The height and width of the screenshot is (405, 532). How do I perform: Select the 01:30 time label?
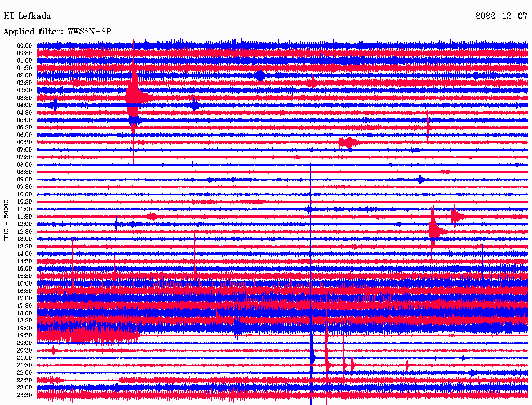point(24,68)
